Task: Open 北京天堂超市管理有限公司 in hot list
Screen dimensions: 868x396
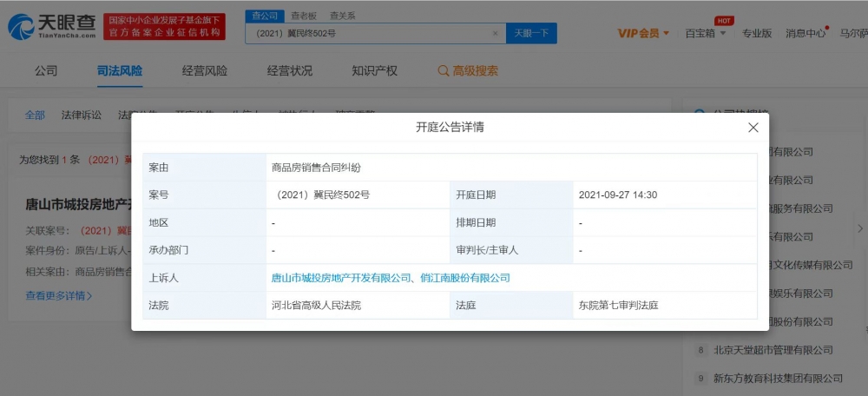Action: pos(773,350)
